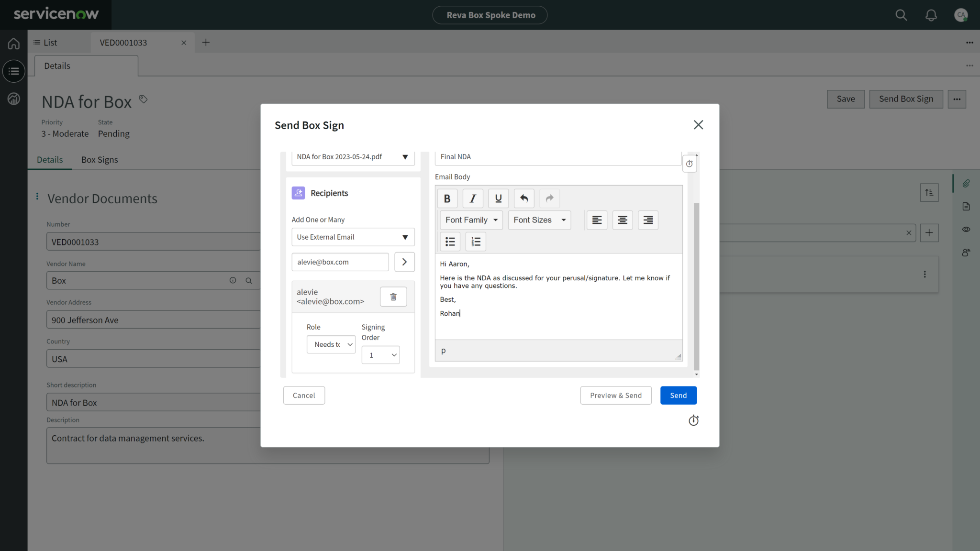This screenshot has width=980, height=551.
Task: Click the tag icon next to NDA for Box
Action: click(143, 99)
